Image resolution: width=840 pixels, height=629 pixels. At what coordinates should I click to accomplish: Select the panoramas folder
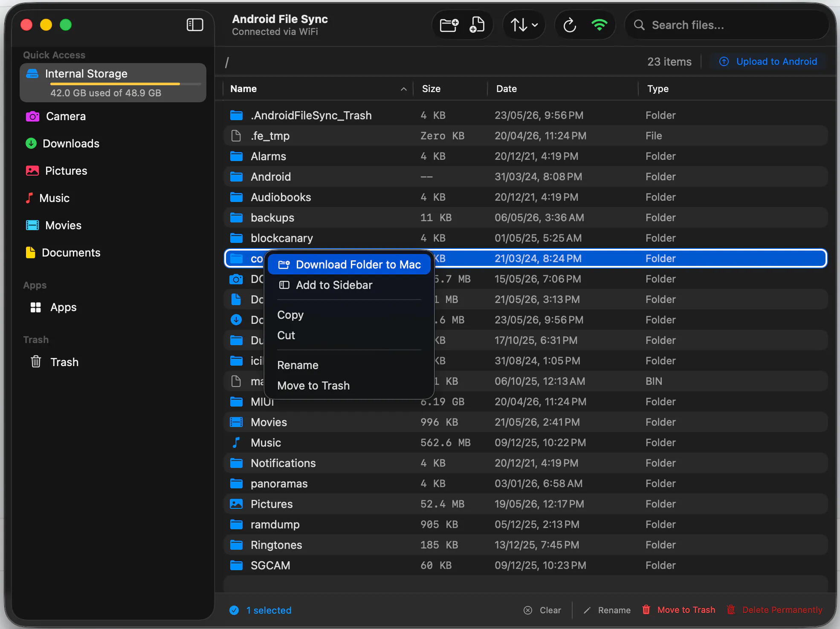[525, 484]
